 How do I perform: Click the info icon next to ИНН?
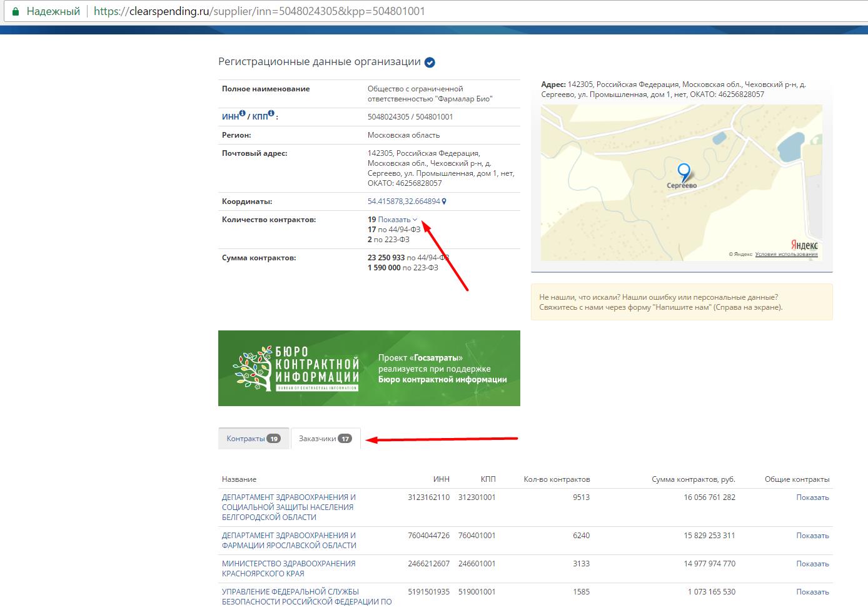click(243, 113)
